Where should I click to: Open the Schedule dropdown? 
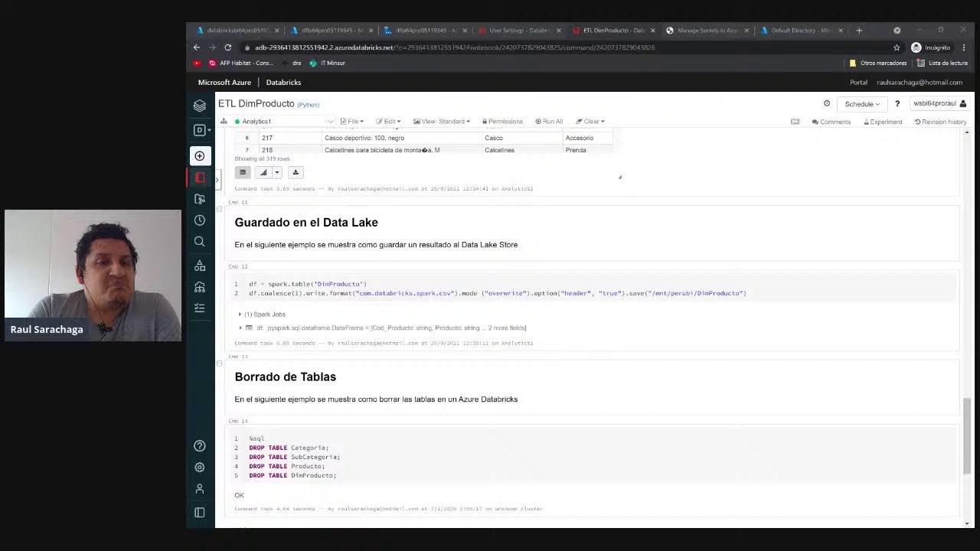(862, 104)
